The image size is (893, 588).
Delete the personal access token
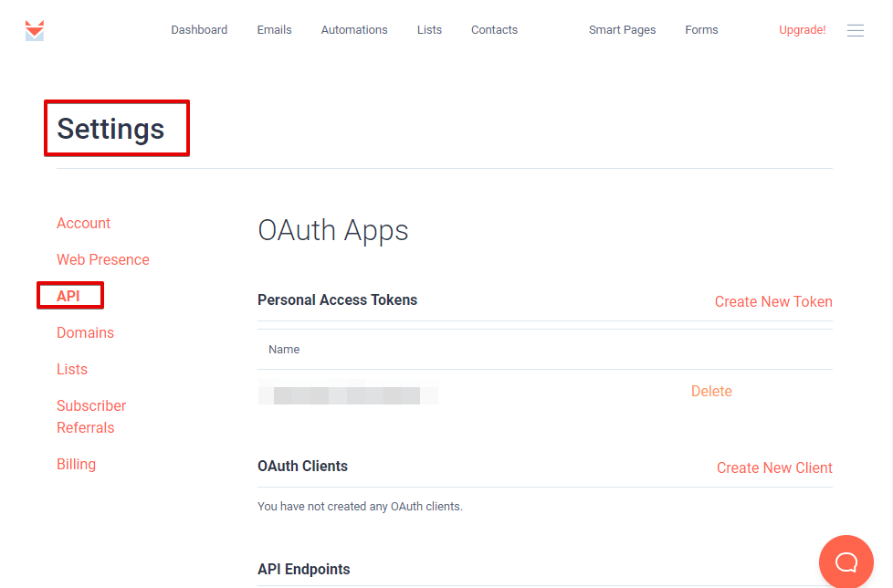[x=711, y=391]
